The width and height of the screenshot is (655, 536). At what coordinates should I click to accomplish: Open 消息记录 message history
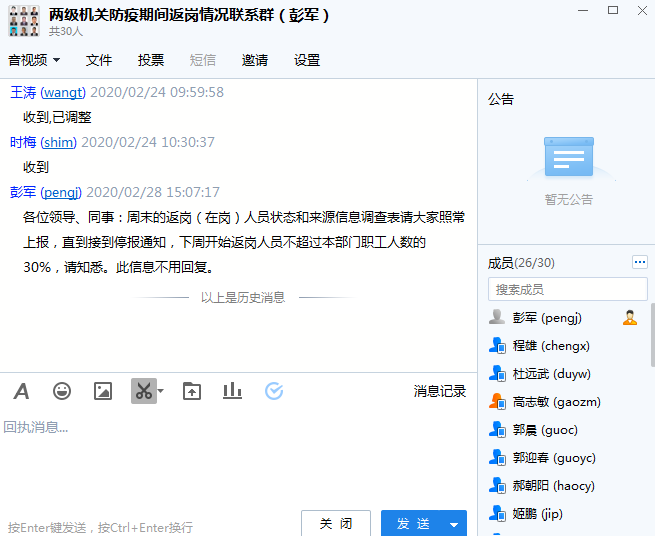[x=440, y=391]
